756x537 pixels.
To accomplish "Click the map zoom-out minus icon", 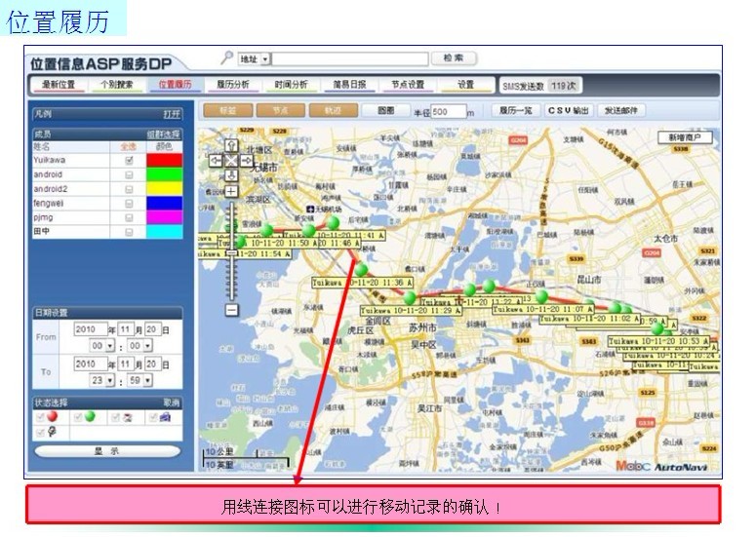I will click(x=231, y=310).
